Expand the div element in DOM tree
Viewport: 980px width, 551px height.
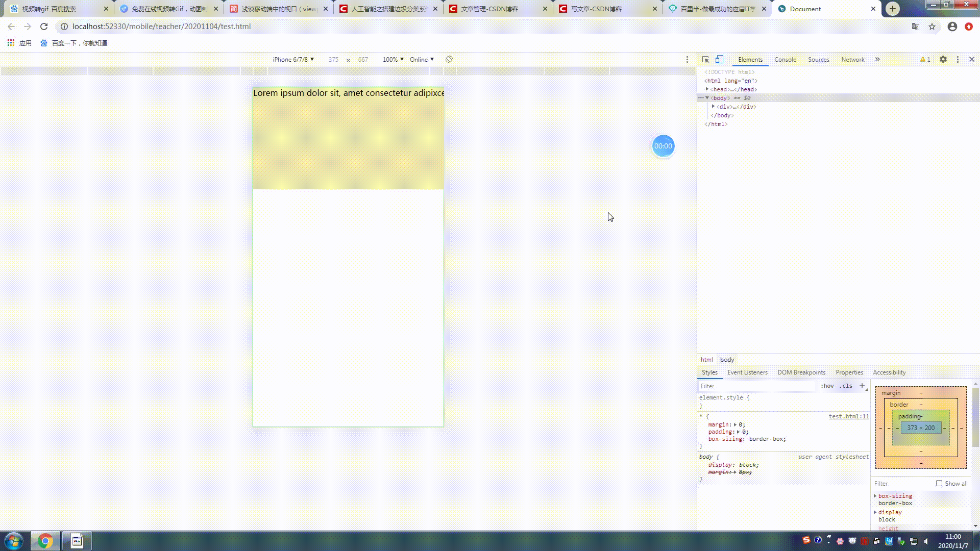(x=713, y=107)
